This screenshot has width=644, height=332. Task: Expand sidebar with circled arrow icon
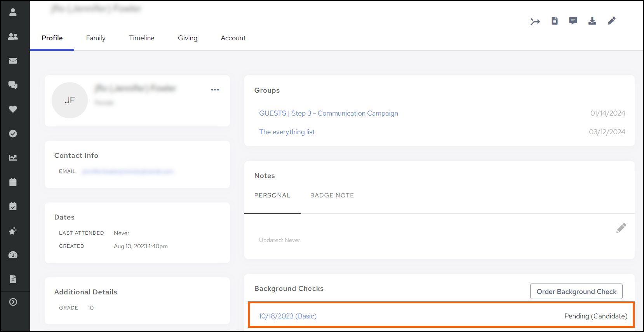pyautogui.click(x=13, y=302)
